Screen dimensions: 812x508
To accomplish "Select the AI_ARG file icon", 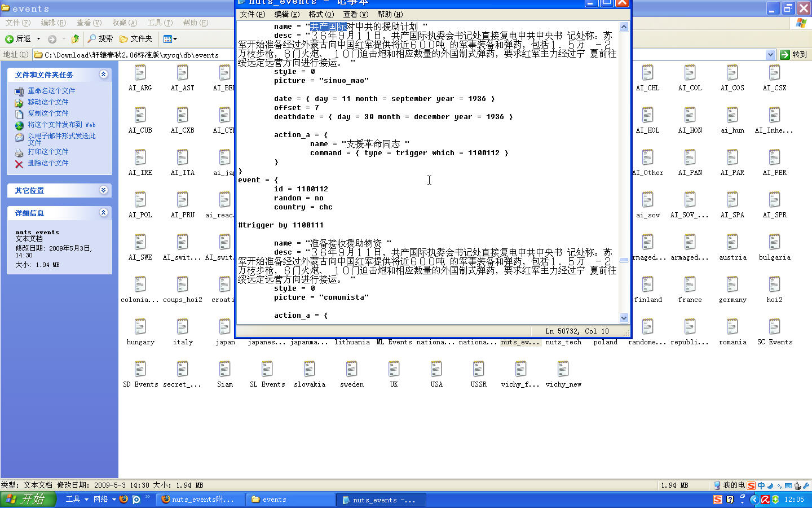I will pyautogui.click(x=140, y=73).
